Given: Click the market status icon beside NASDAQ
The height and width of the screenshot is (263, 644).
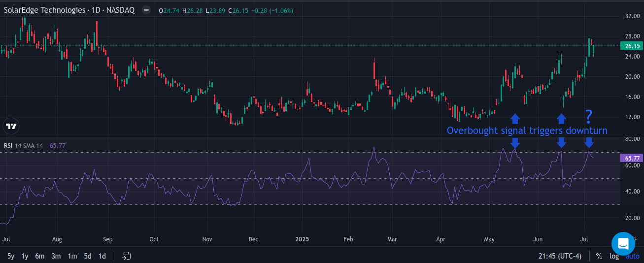Looking at the screenshot, I should click(146, 10).
